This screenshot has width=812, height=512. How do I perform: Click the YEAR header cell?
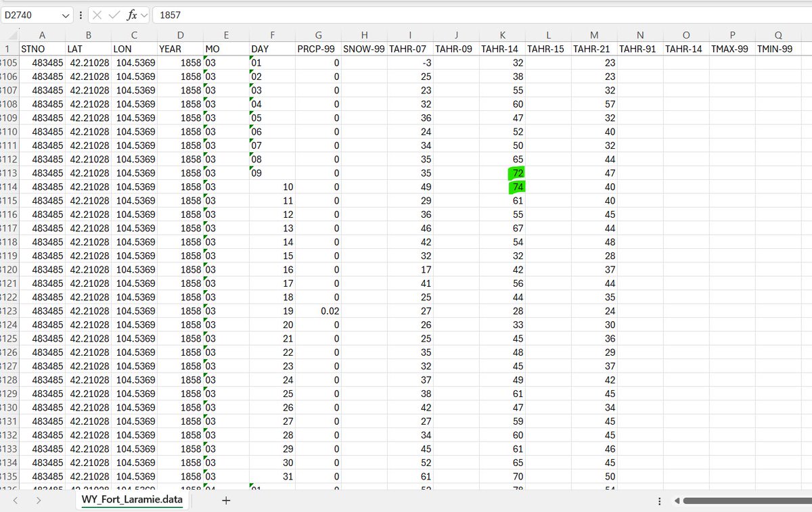click(x=180, y=49)
